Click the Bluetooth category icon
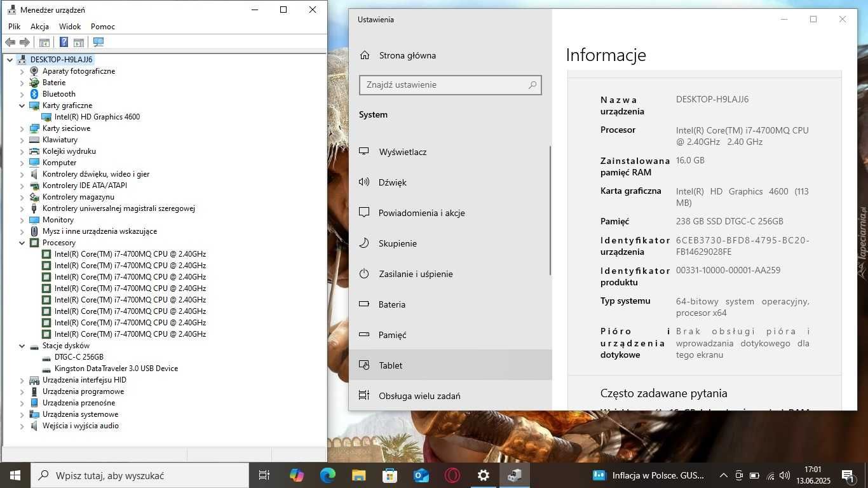The image size is (868, 488). click(34, 94)
